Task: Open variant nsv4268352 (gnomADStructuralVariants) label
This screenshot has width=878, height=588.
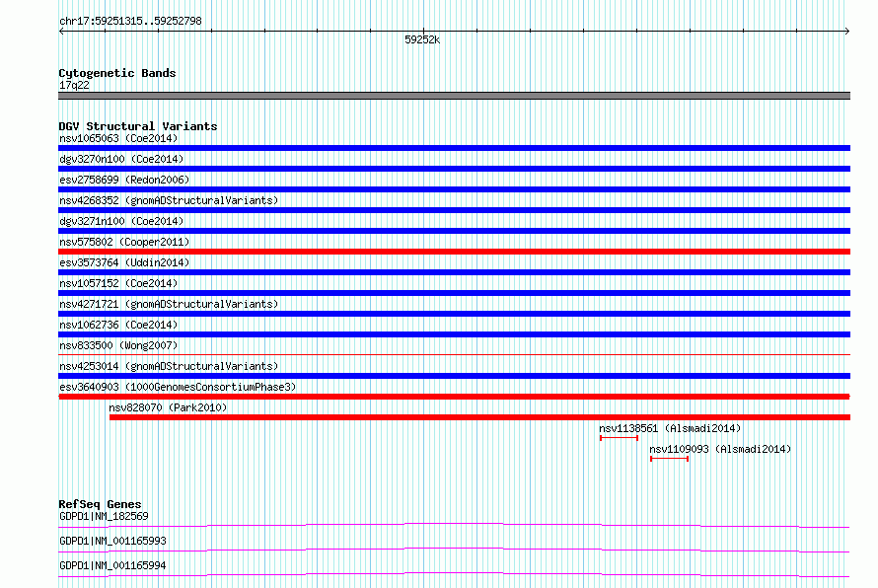Action: pyautogui.click(x=169, y=200)
